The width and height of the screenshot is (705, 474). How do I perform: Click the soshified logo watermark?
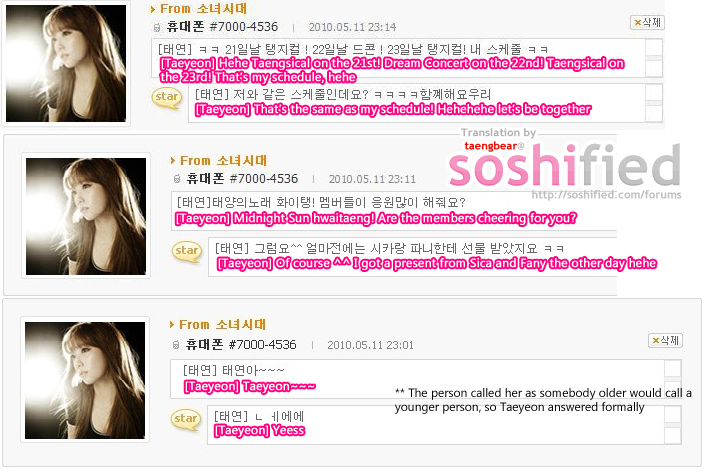[x=564, y=165]
